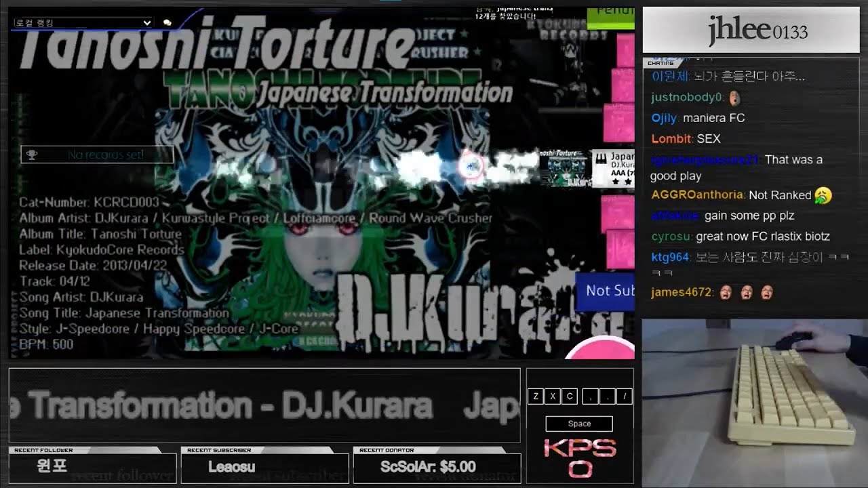
Task: Click the 'BPM: 500' line
Action: [x=46, y=344]
